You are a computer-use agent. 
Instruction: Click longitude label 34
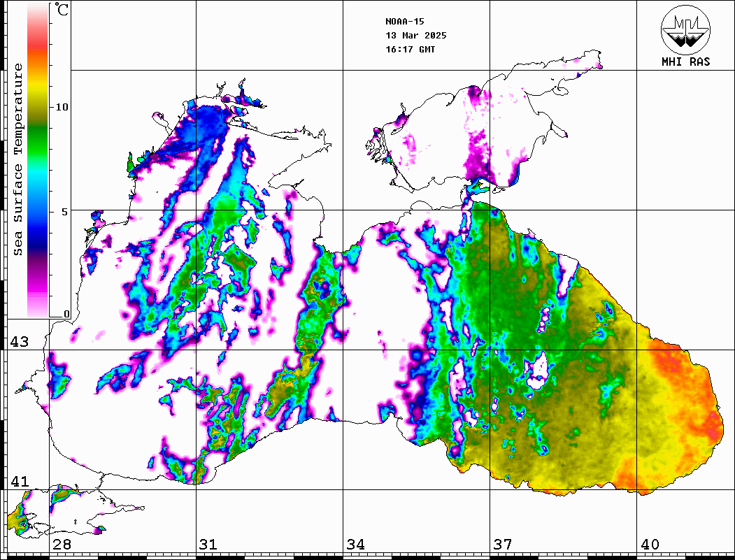(x=355, y=545)
